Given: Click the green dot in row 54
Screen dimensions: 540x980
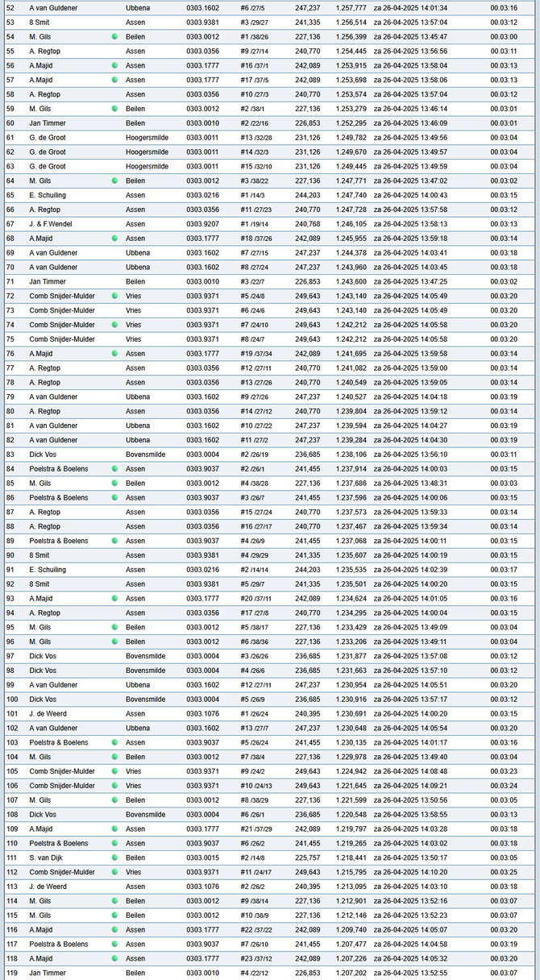Looking at the screenshot, I should [114, 37].
